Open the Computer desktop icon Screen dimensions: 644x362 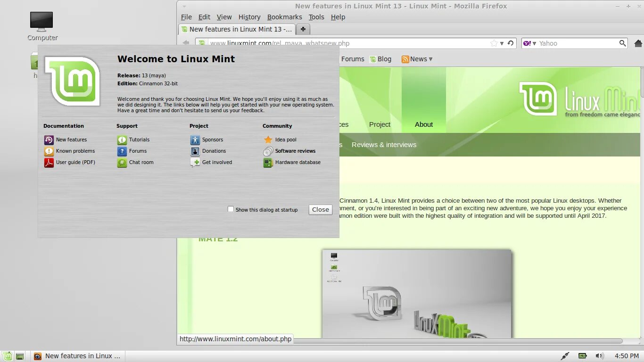[42, 22]
